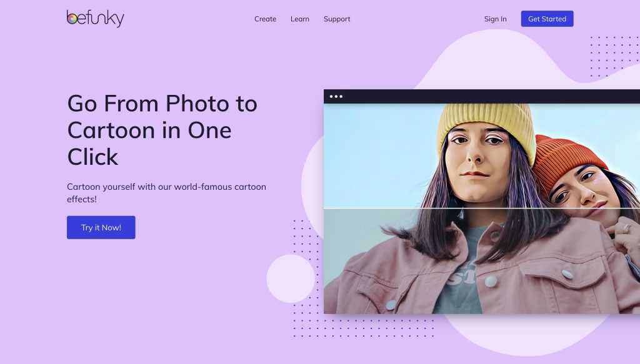Open the Create menu
The height and width of the screenshot is (364, 640).
tap(265, 19)
